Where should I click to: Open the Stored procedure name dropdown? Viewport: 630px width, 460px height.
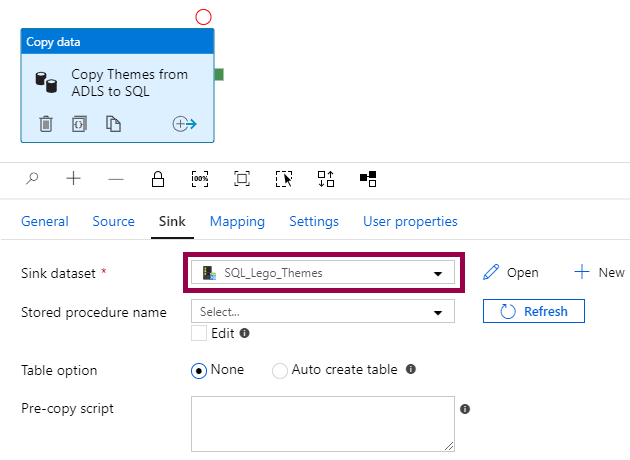pyautogui.click(x=437, y=313)
